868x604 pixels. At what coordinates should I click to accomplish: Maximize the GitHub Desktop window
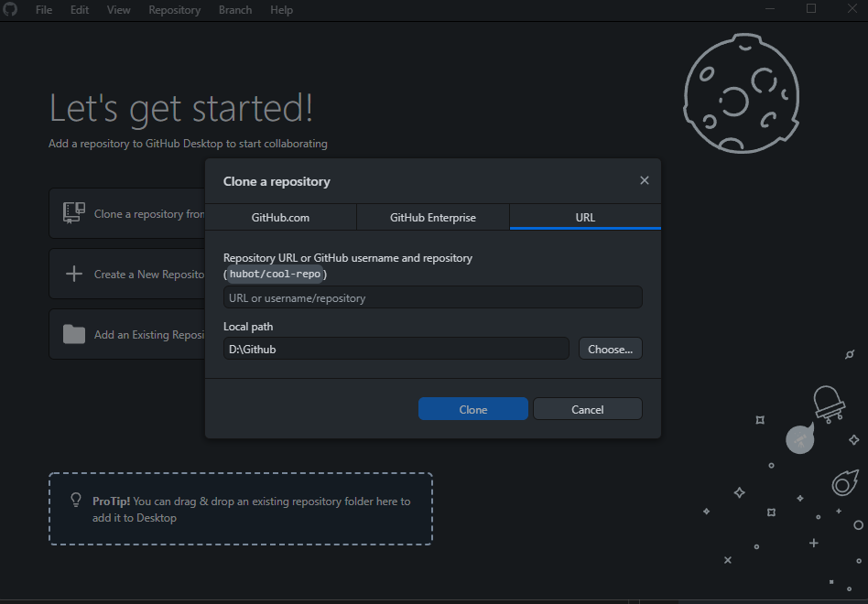[810, 9]
